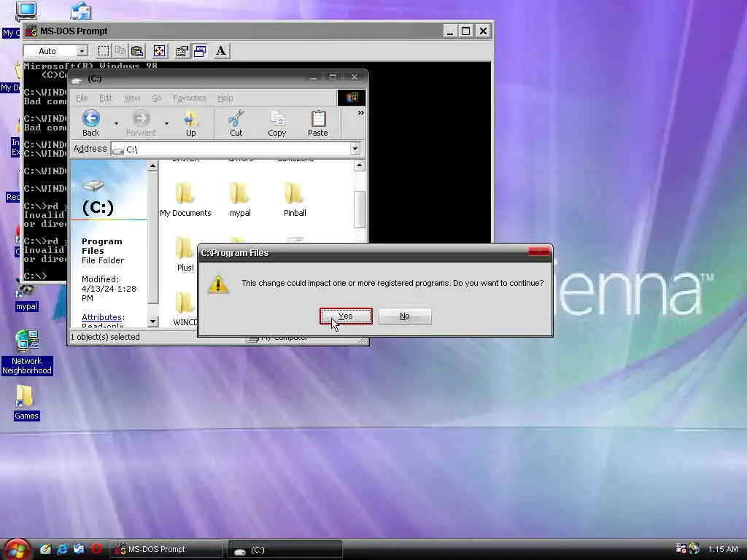Image resolution: width=747 pixels, height=560 pixels.
Task: Click the first system tray icon
Action: [x=681, y=548]
